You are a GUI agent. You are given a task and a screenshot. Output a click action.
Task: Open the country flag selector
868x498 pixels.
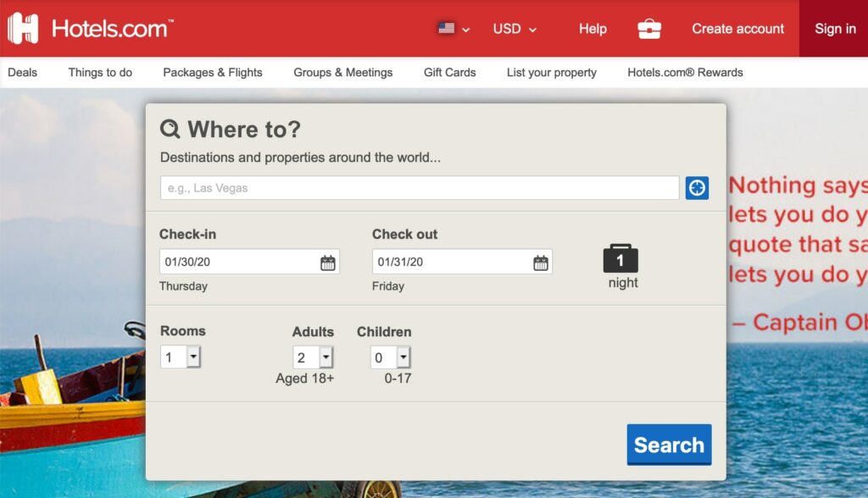453,29
